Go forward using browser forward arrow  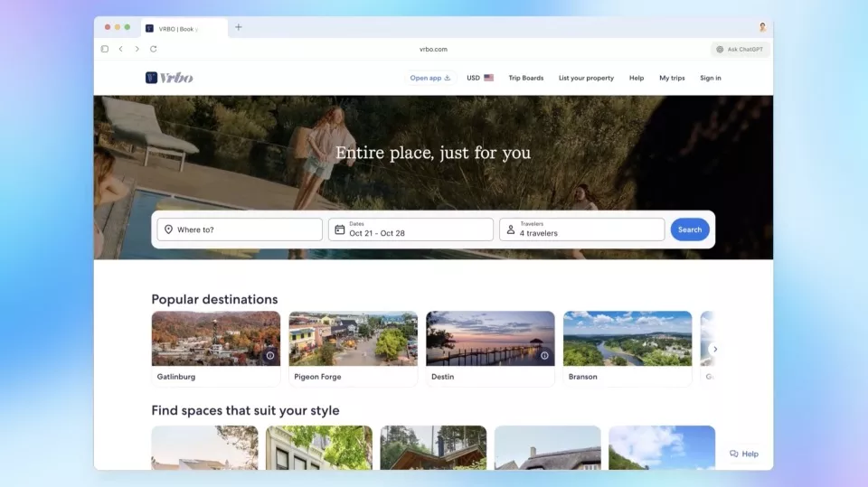[137, 49]
